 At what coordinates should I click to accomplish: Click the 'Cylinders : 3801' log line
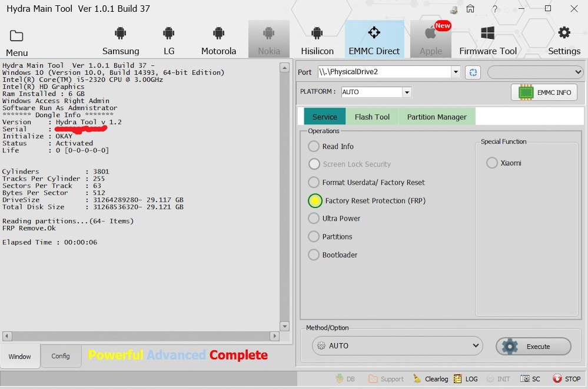tap(55, 171)
